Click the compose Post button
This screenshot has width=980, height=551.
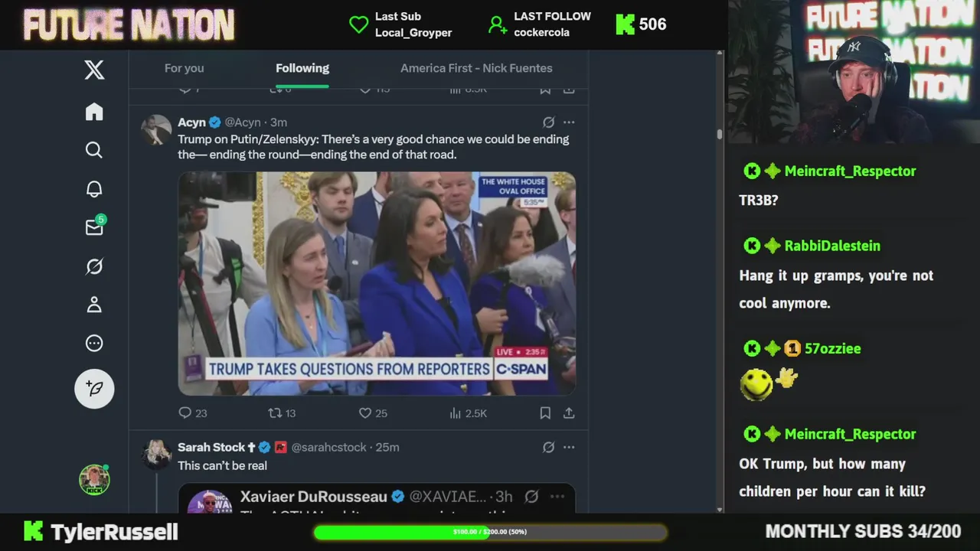click(x=94, y=388)
